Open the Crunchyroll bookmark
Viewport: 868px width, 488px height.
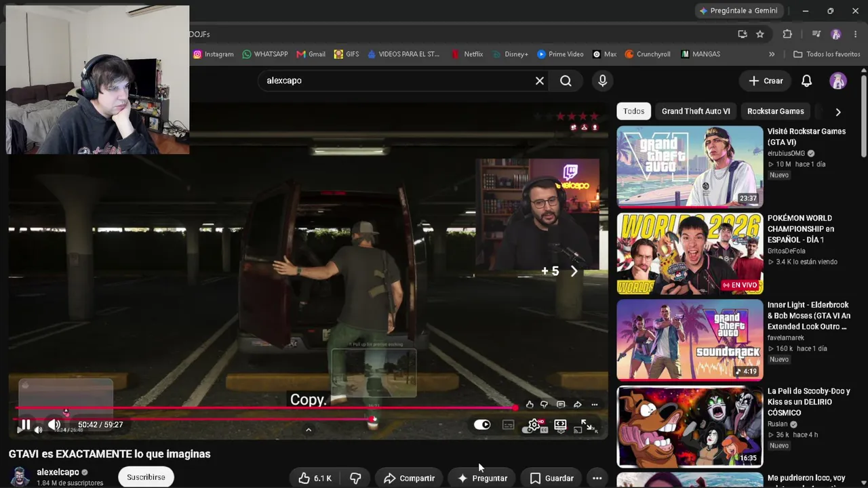point(648,54)
